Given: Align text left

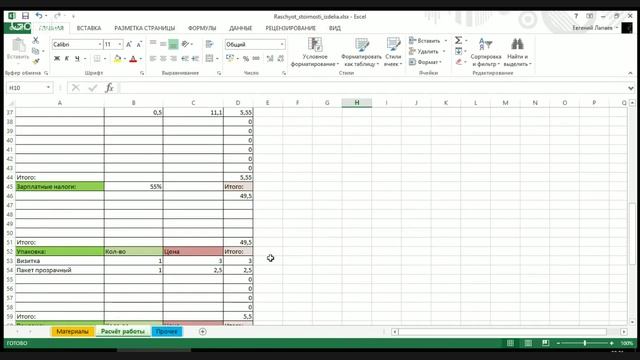Looking at the screenshot, I should click(x=153, y=59).
